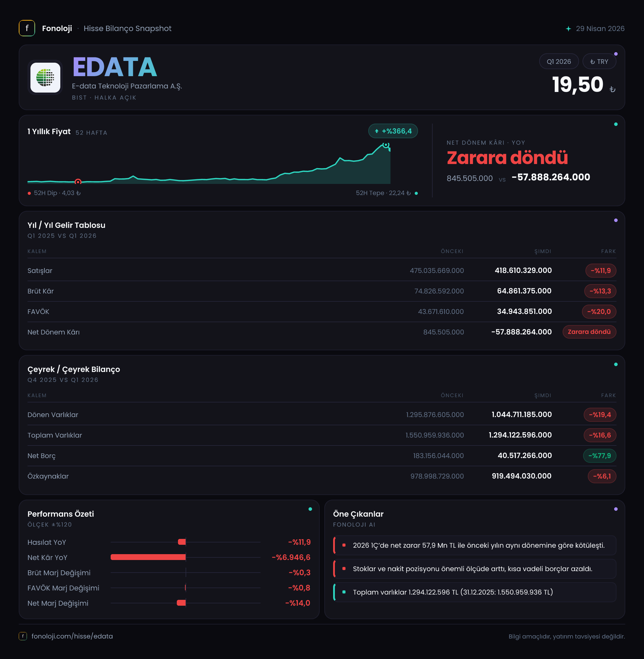Click the -%0,3 Brüt Marj Değişimi value
The image size is (644, 659).
coord(299,572)
